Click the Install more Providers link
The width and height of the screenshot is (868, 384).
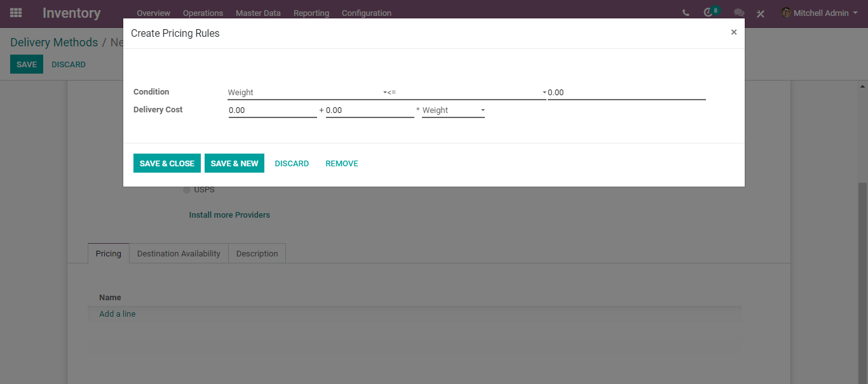tap(229, 215)
